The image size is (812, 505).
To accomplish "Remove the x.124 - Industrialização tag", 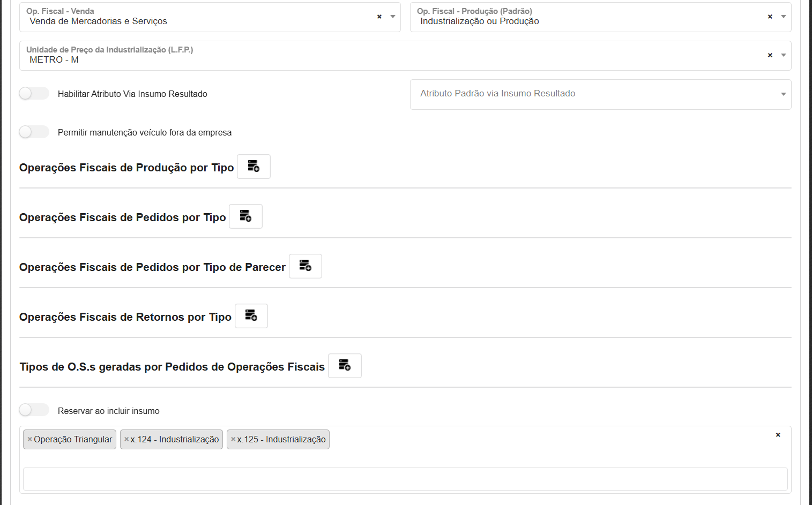I will click(126, 439).
